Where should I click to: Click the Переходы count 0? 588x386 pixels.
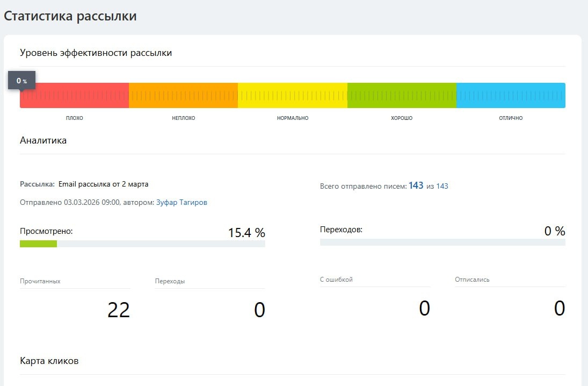coord(259,310)
